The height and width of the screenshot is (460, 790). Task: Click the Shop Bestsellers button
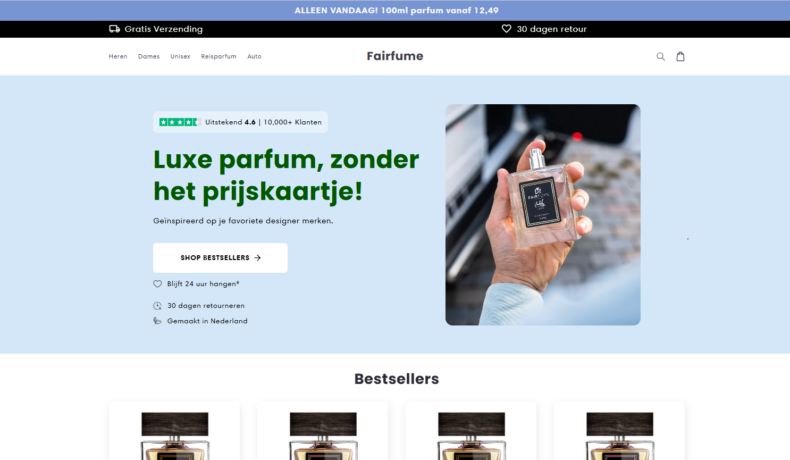tap(220, 258)
